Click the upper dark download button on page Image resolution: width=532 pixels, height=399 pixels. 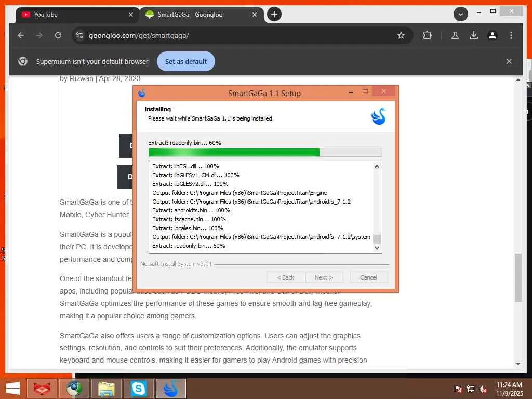point(126,145)
